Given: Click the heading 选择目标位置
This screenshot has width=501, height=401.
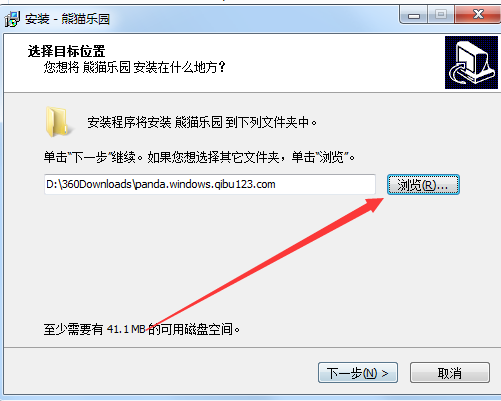Looking at the screenshot, I should pyautogui.click(x=66, y=51).
